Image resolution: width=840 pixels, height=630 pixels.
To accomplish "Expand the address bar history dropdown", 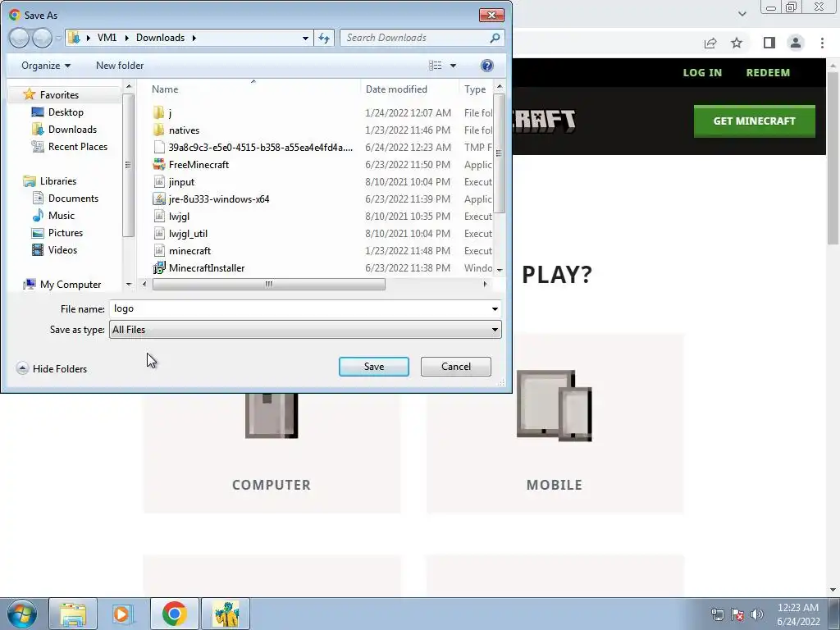I will pyautogui.click(x=305, y=38).
